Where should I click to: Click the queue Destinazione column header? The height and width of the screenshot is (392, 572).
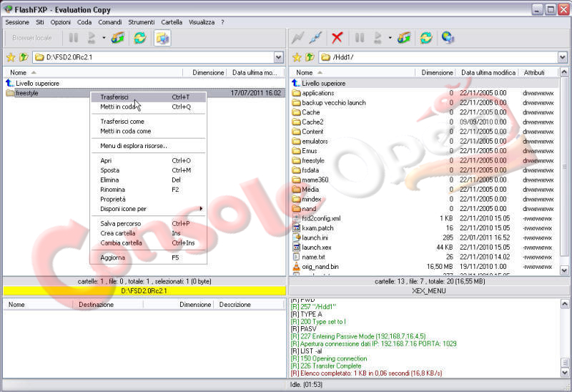[x=108, y=305]
